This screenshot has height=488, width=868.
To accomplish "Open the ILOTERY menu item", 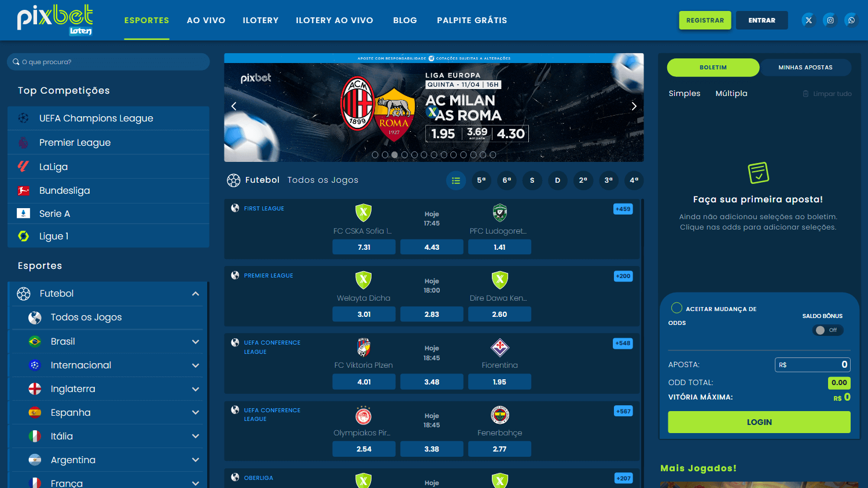I will click(x=260, y=20).
